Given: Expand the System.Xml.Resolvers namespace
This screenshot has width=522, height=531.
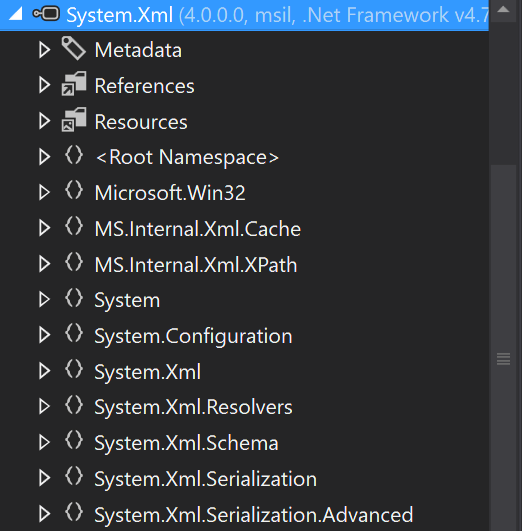Looking at the screenshot, I should click(x=44, y=406).
